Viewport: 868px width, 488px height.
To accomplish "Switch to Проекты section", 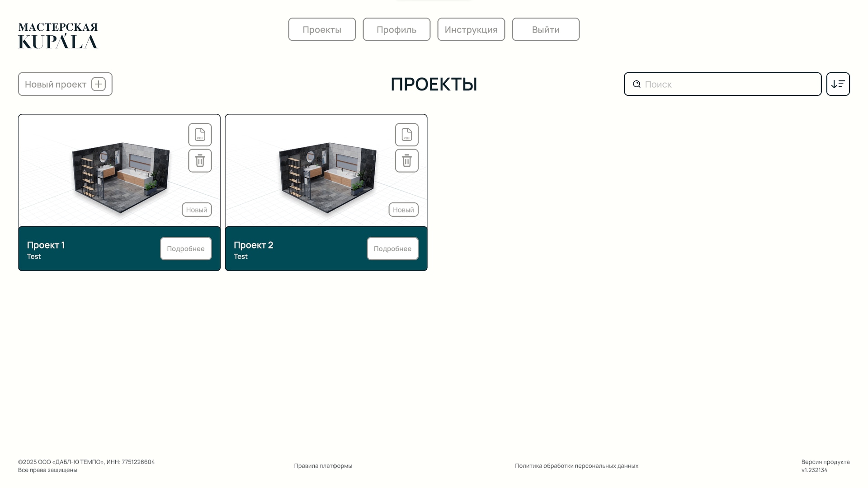I will 322,29.
